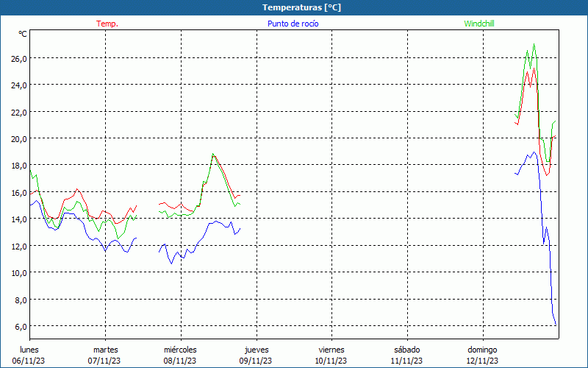Click the 'jueves' day label

(257, 350)
